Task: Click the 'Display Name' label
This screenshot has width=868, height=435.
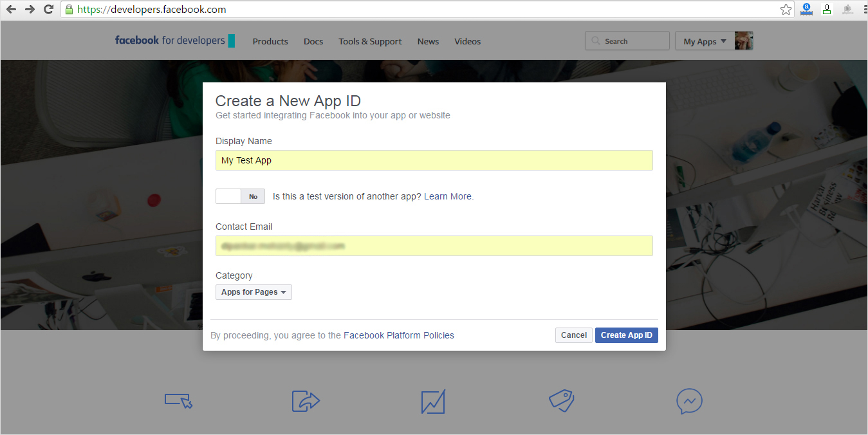Action: [244, 141]
